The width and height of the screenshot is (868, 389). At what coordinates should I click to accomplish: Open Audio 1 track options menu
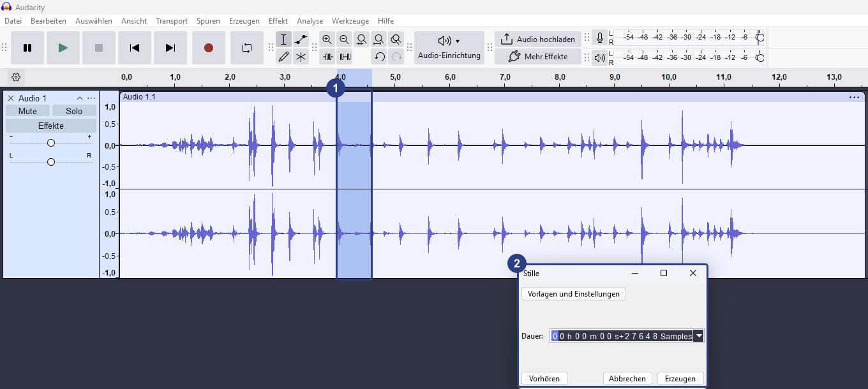click(91, 98)
